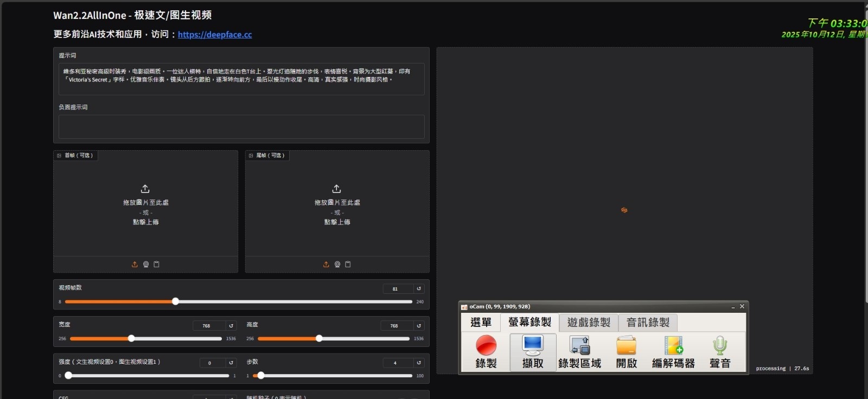Reset the 步数 steps value
The height and width of the screenshot is (399, 868).
point(419,363)
